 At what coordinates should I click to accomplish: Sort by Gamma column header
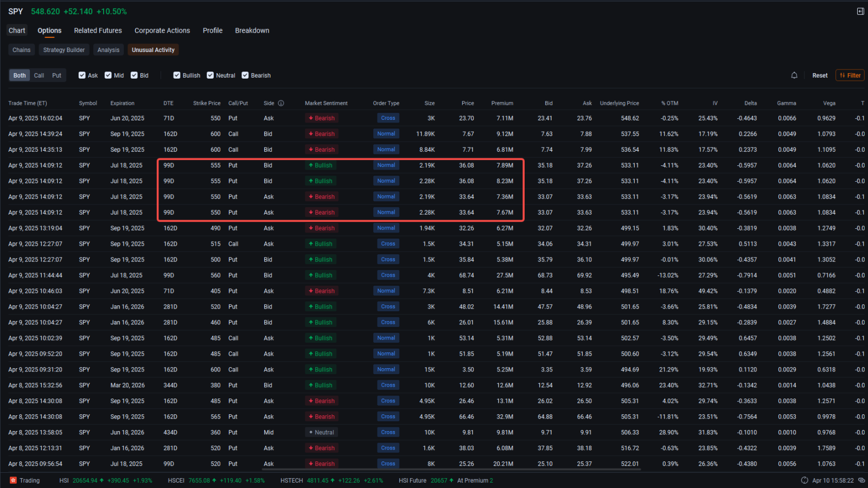(787, 103)
